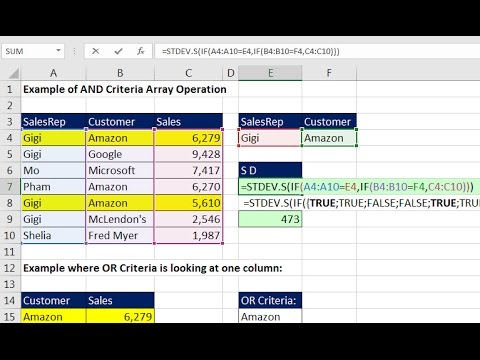This screenshot has height=360, width=480.
Task: Click Customer header in row 14
Action: point(53,300)
